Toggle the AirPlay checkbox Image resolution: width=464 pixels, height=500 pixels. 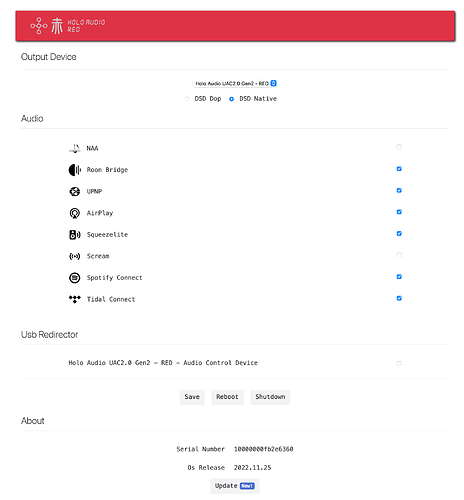click(399, 212)
